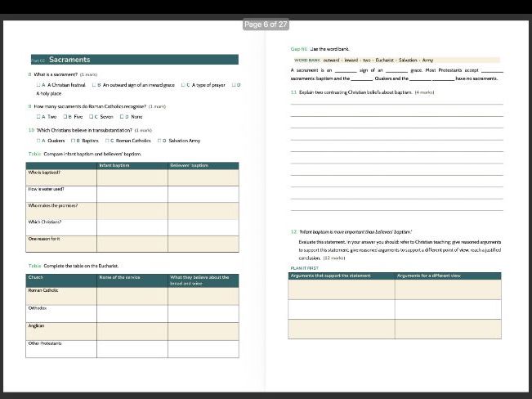Click the 'Anglican' row label
The height and width of the screenshot is (399, 532).
36,325
